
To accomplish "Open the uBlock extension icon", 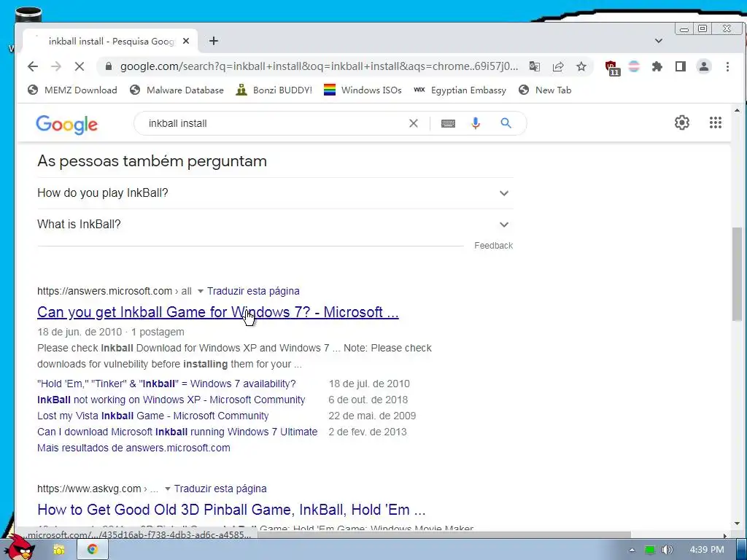I will click(612, 68).
